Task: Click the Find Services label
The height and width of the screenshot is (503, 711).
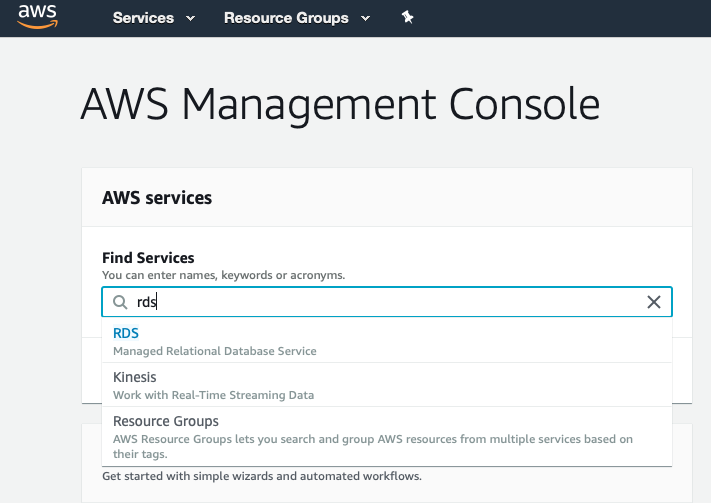Action: click(148, 258)
